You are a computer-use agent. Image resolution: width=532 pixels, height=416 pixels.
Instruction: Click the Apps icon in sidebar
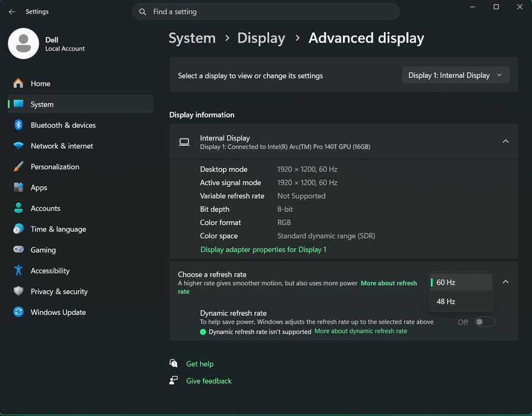point(18,187)
